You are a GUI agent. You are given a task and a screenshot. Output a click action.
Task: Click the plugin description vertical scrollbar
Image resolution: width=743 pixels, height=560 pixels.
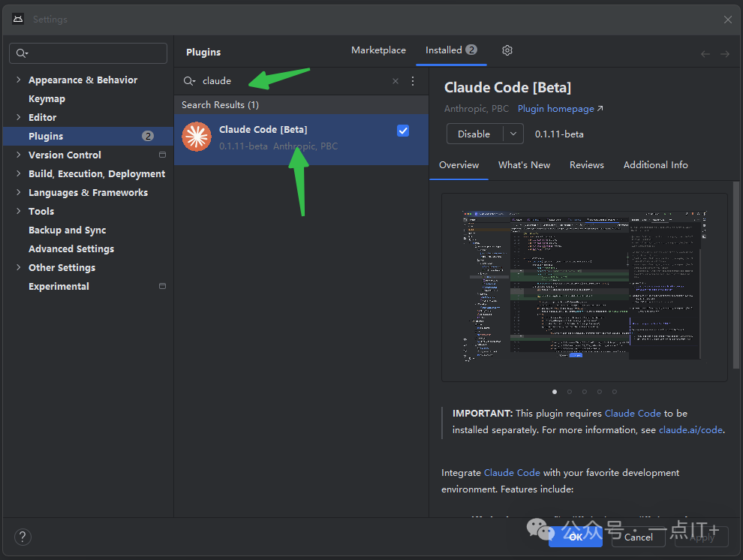(736, 275)
